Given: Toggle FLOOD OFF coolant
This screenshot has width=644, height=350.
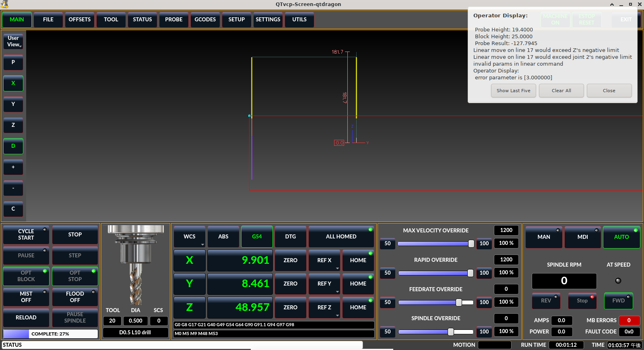Looking at the screenshot, I should coord(75,297).
